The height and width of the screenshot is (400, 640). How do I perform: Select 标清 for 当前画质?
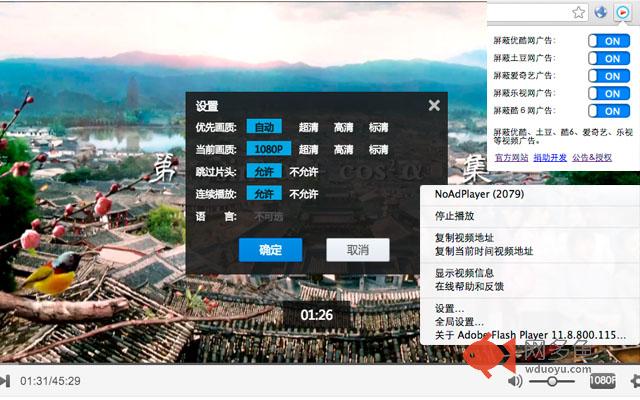[378, 149]
